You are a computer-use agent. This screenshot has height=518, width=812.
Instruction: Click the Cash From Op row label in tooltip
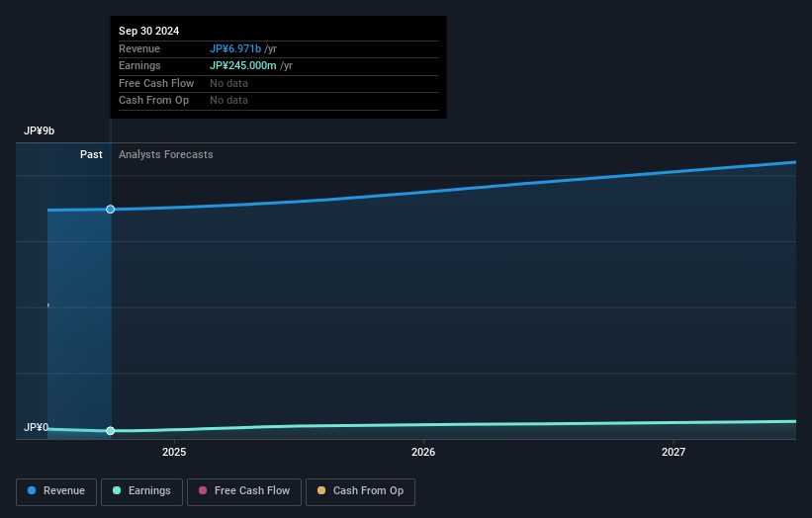pos(154,100)
